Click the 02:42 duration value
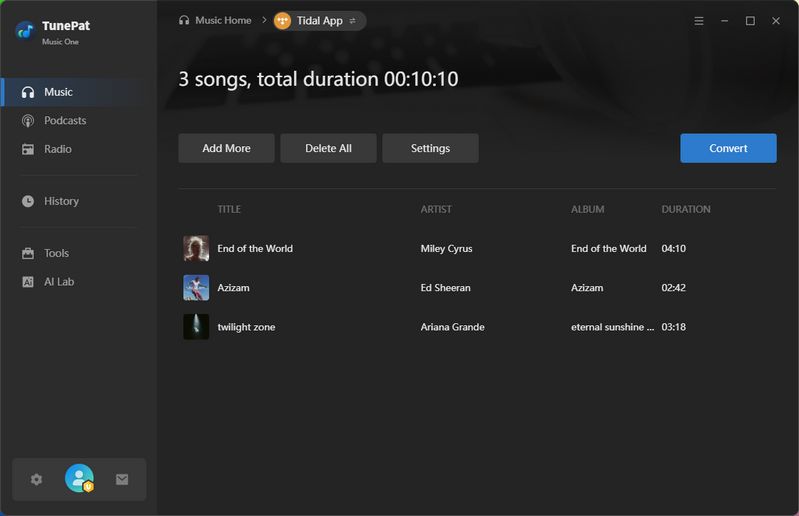The width and height of the screenshot is (799, 516). (x=673, y=288)
